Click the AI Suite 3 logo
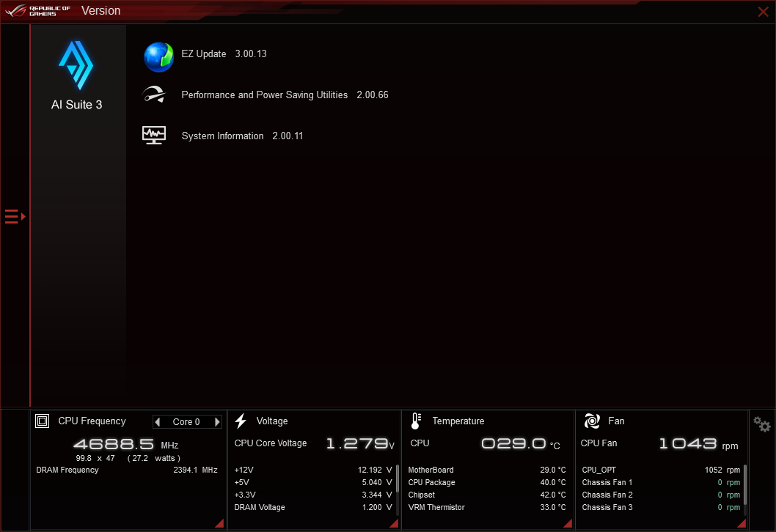This screenshot has width=776, height=532. tap(76, 65)
